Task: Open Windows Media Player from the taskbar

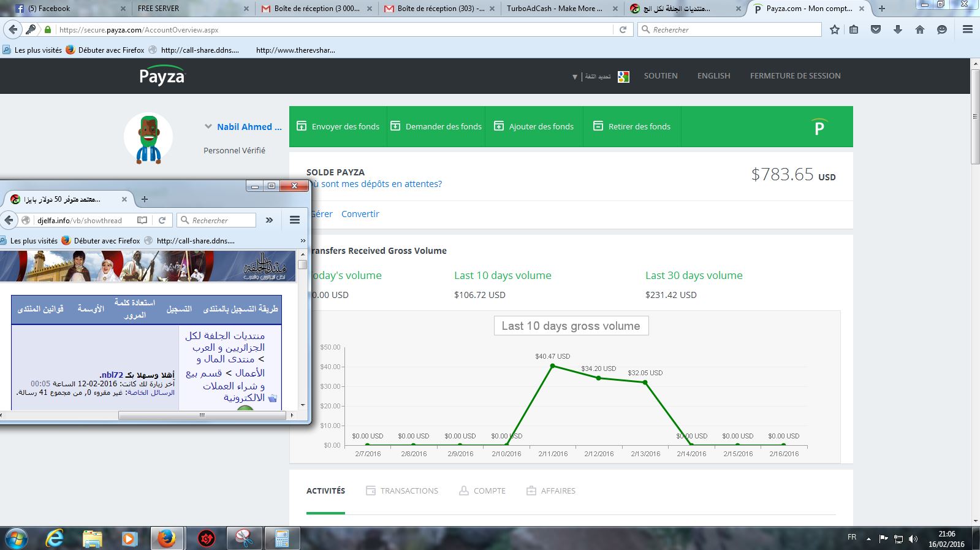Action: [x=129, y=538]
